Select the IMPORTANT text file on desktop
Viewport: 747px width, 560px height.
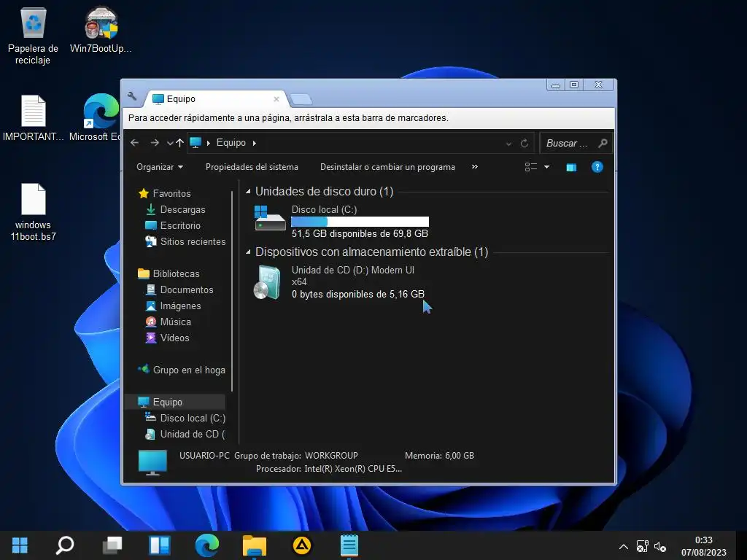click(x=33, y=117)
